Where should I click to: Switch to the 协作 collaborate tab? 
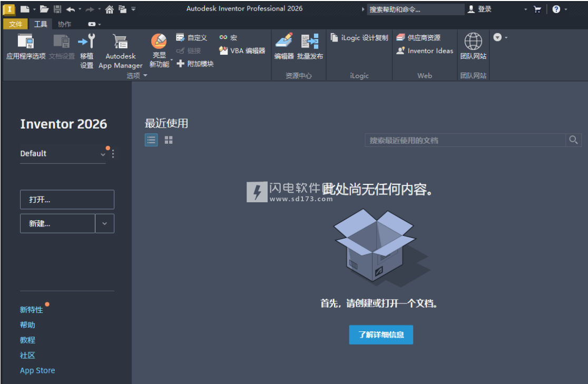[x=64, y=24]
